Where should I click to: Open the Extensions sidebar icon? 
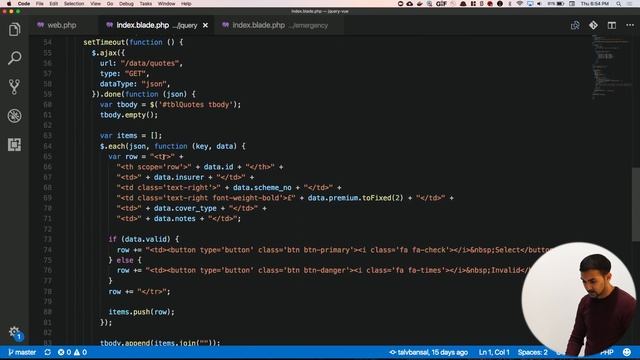[x=14, y=144]
